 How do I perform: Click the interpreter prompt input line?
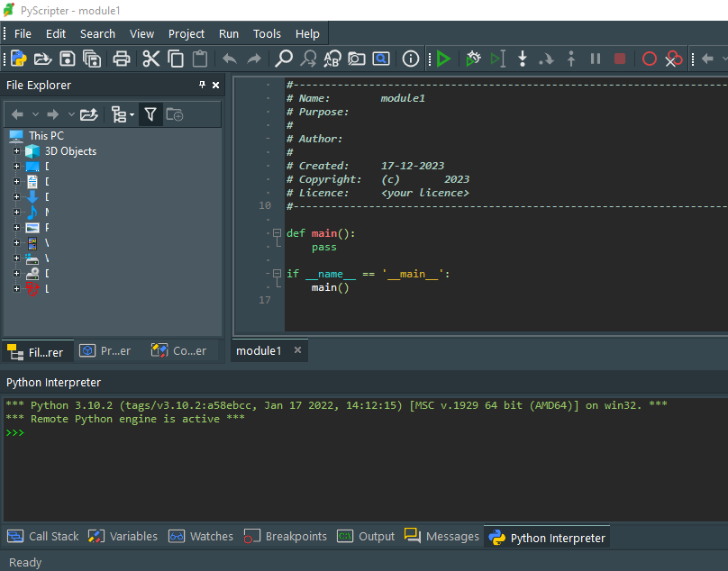click(366, 432)
